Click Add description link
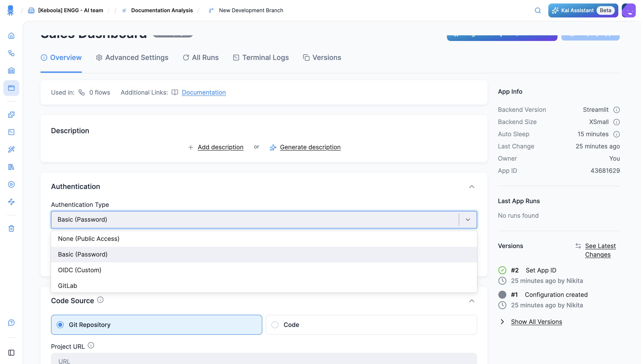641x364 pixels. tap(220, 147)
